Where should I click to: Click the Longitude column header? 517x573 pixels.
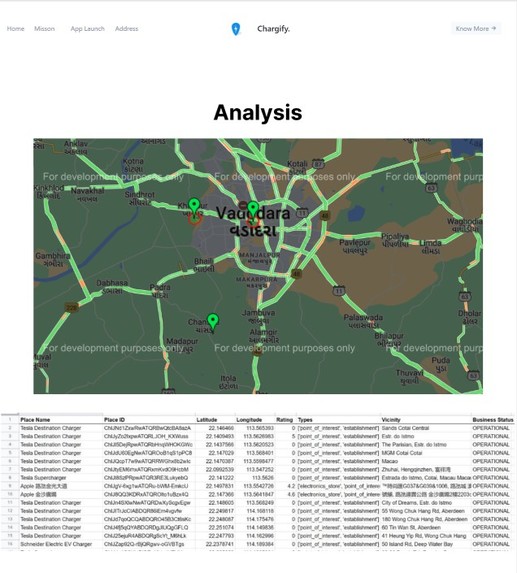pos(249,420)
